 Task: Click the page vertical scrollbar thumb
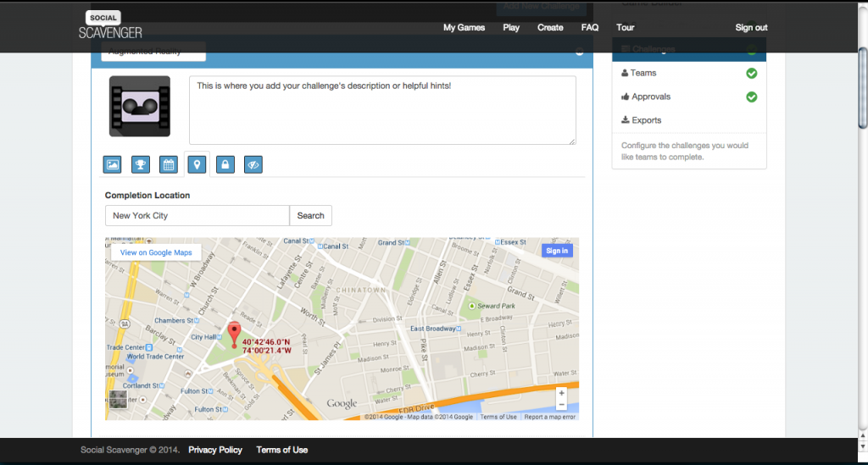pyautogui.click(x=862, y=88)
